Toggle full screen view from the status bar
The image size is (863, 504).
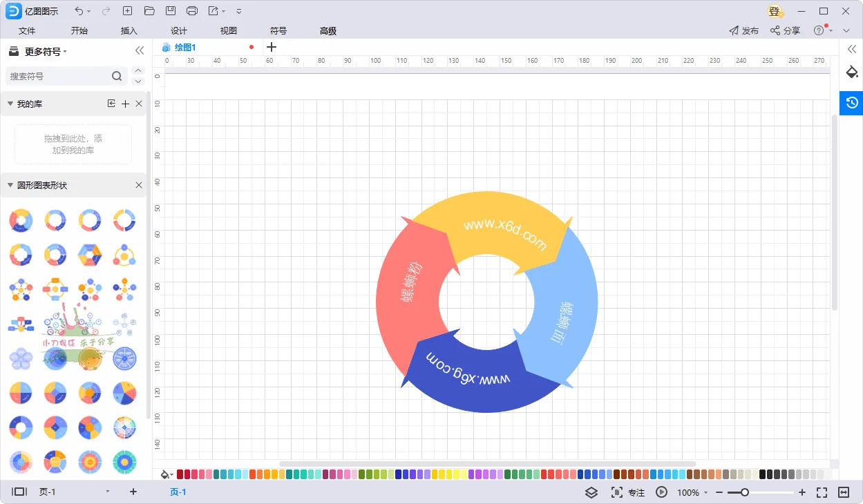click(x=821, y=492)
